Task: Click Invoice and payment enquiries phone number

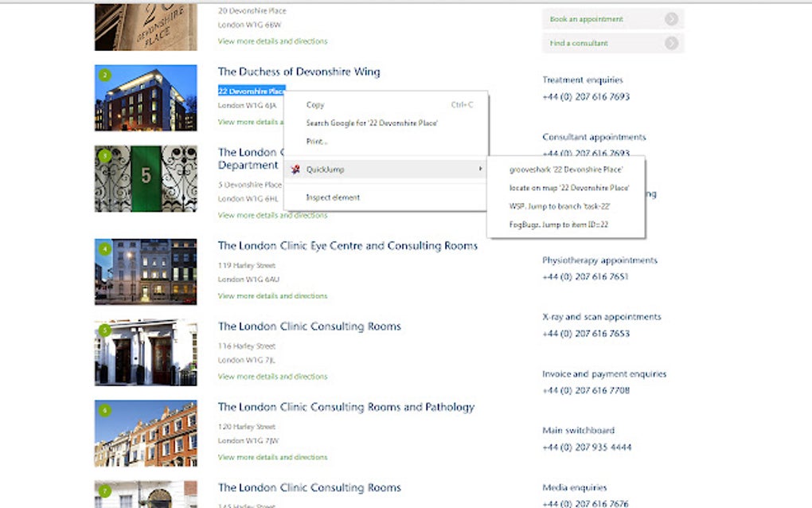Action: [586, 391]
